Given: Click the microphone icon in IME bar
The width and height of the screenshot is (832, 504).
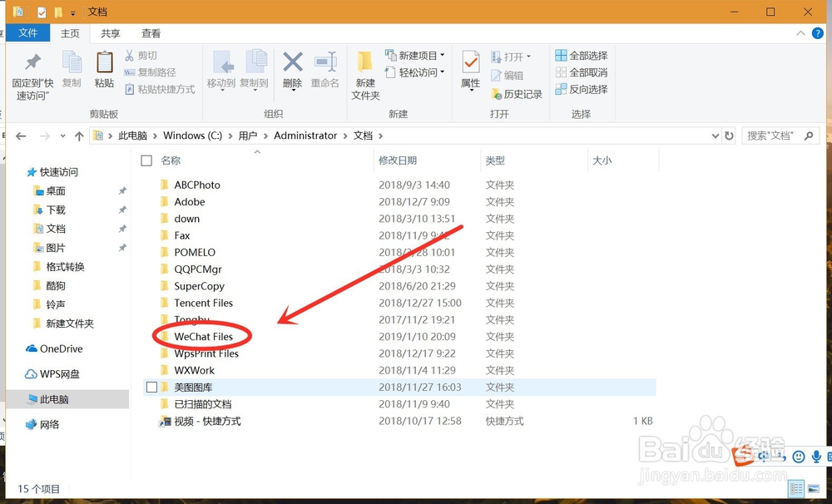Looking at the screenshot, I should coord(817,457).
